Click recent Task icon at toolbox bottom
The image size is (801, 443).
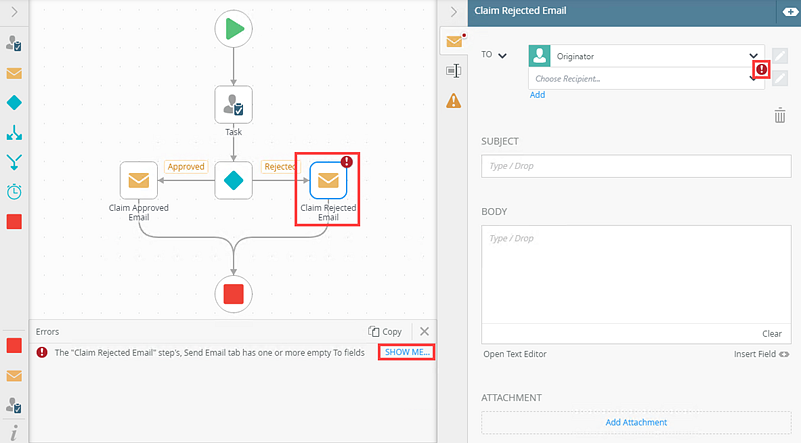[x=14, y=406]
